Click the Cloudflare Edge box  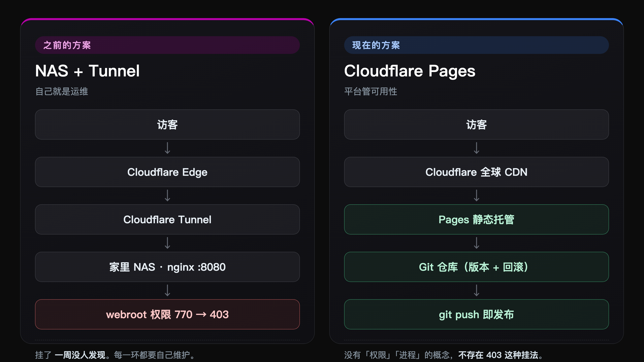pos(167,172)
